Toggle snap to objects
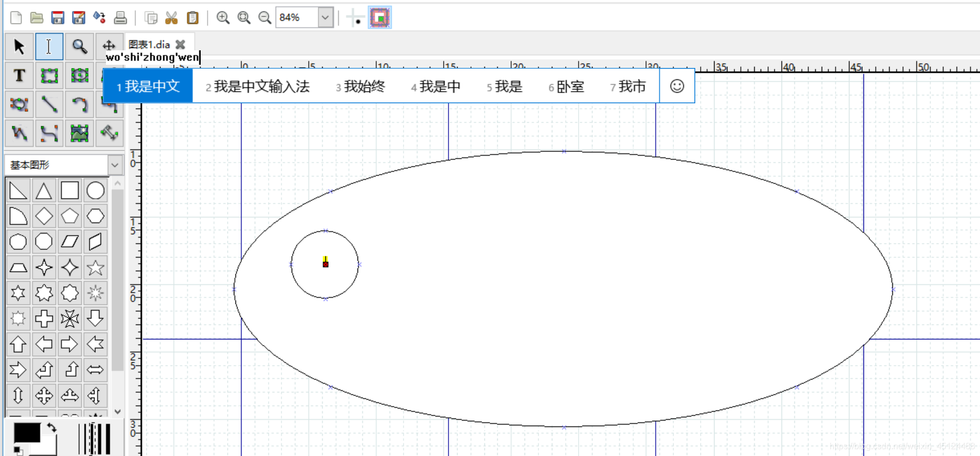This screenshot has width=980, height=456. (x=380, y=18)
